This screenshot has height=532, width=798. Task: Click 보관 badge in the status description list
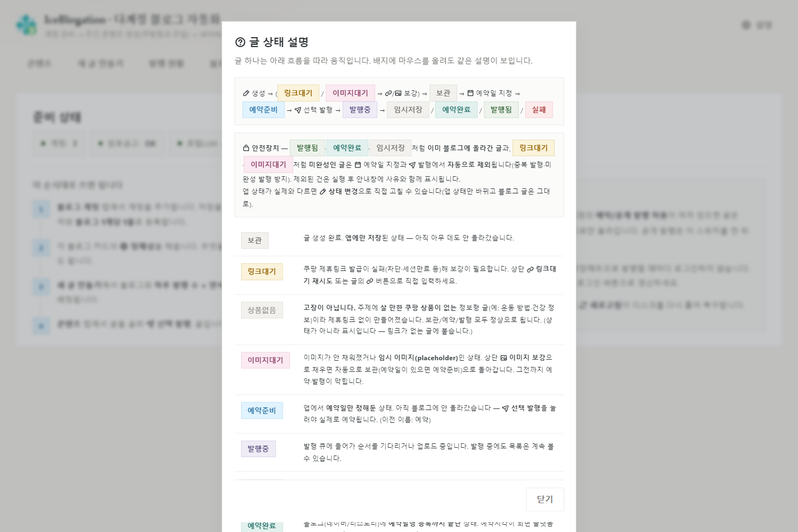click(255, 241)
